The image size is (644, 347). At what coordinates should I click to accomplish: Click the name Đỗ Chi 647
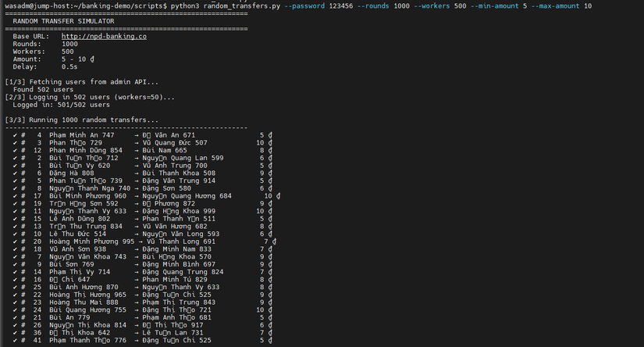click(x=69, y=280)
